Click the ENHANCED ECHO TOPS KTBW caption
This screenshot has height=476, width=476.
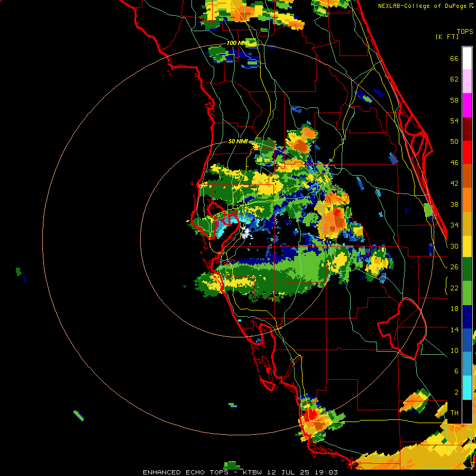coord(240,472)
